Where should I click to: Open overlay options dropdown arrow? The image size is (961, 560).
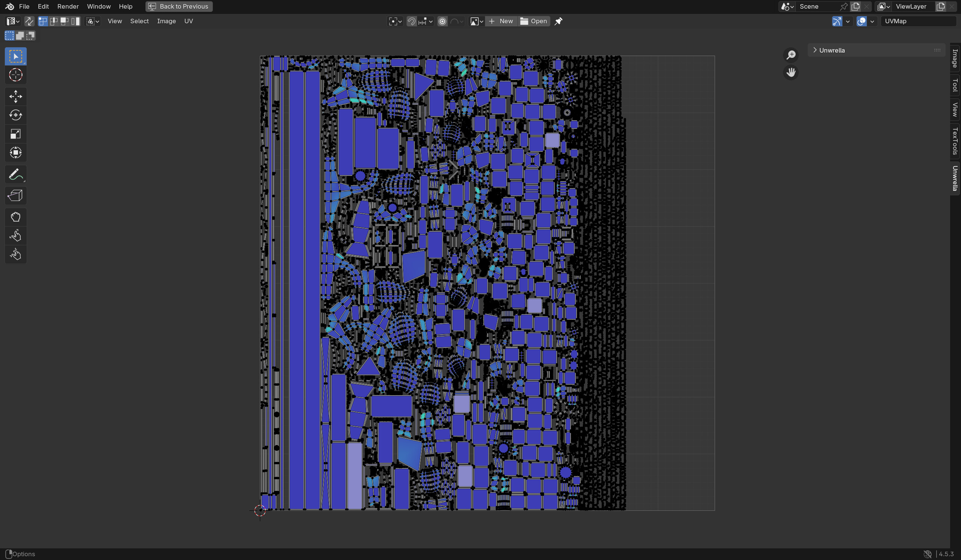872,21
